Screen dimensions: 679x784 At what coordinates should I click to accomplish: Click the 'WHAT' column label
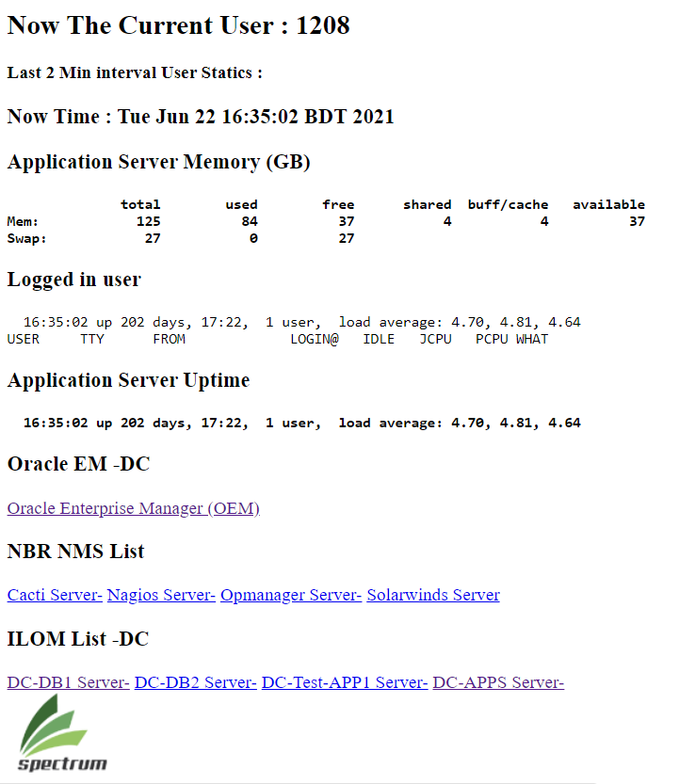pyautogui.click(x=532, y=339)
